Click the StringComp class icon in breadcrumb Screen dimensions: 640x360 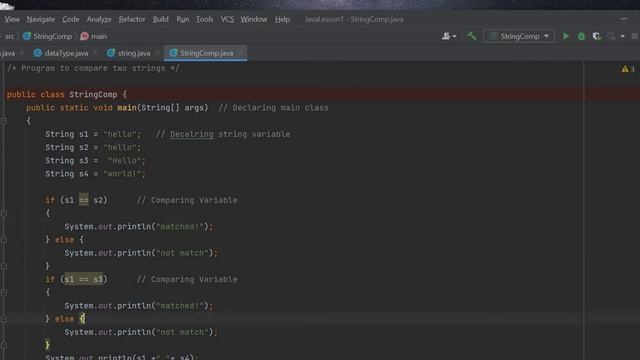(x=27, y=36)
